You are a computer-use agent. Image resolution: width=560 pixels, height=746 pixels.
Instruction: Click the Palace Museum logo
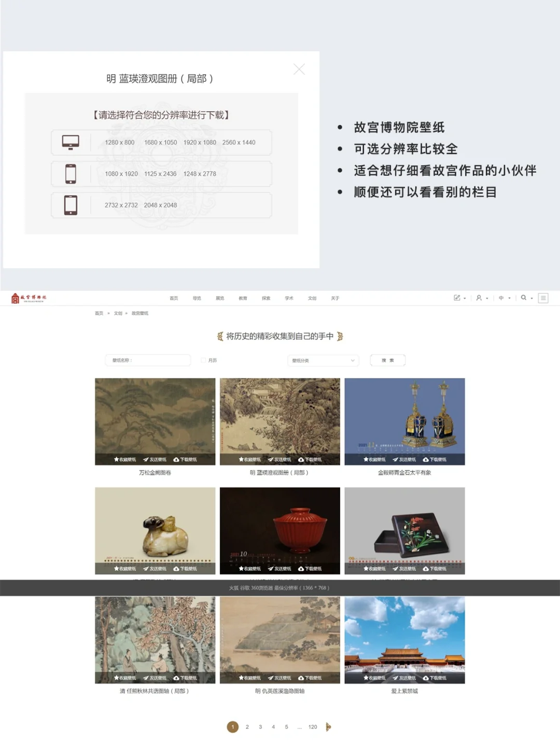point(29,298)
